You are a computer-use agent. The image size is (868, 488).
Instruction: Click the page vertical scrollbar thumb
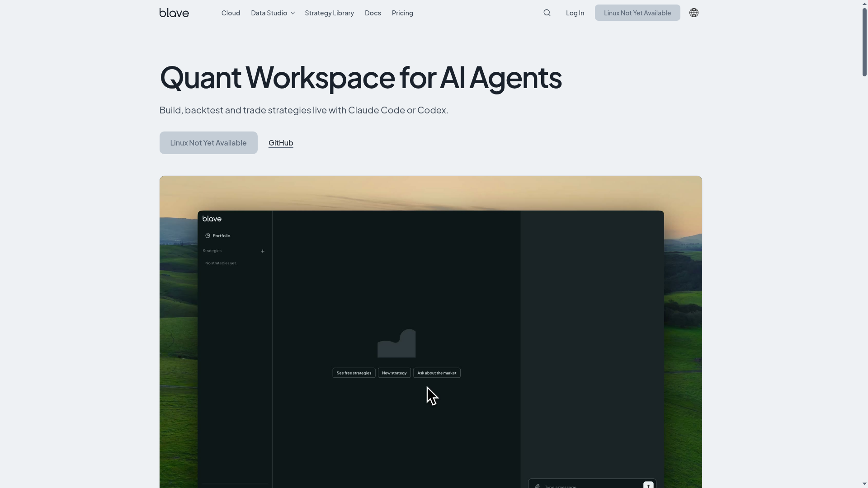click(x=864, y=42)
